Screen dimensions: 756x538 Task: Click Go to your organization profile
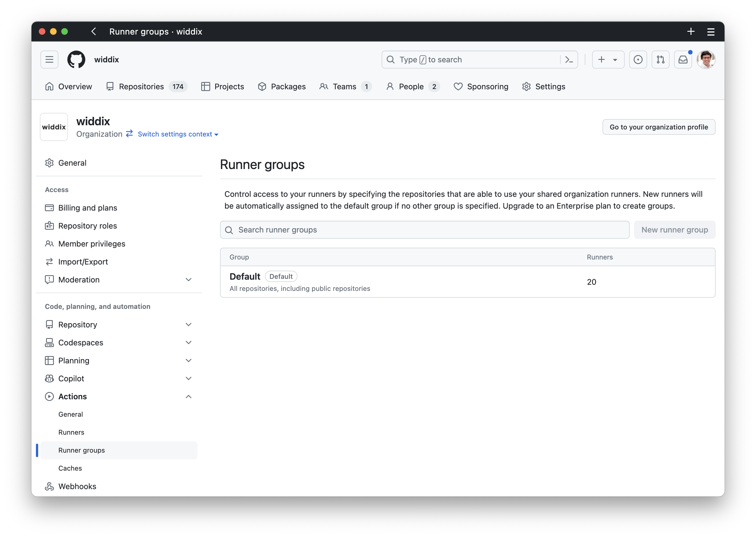click(659, 127)
